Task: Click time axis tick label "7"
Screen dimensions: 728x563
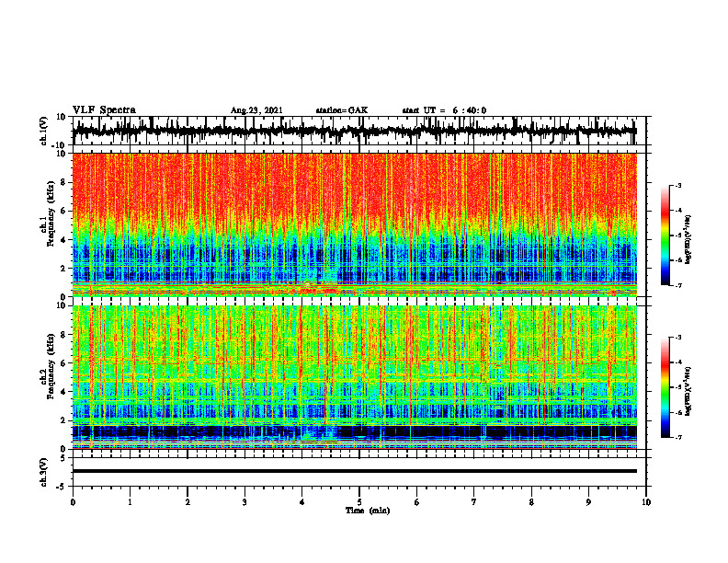Action: [x=474, y=502]
